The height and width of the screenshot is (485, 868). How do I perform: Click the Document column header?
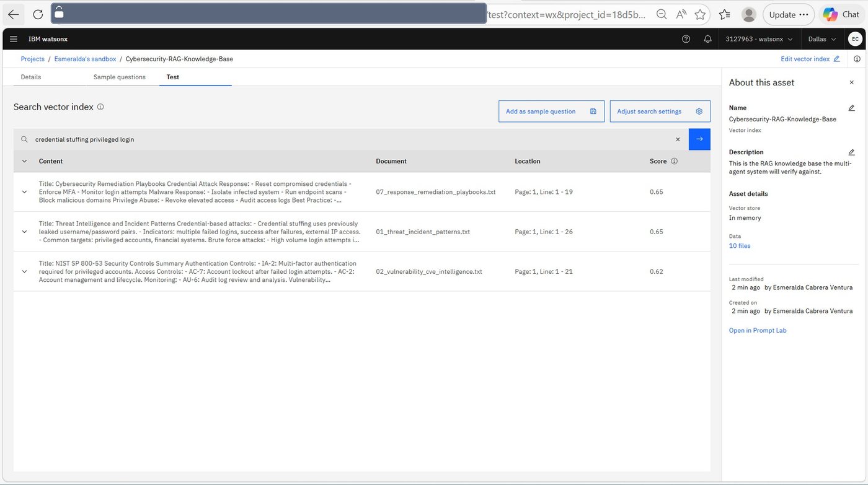click(x=391, y=161)
